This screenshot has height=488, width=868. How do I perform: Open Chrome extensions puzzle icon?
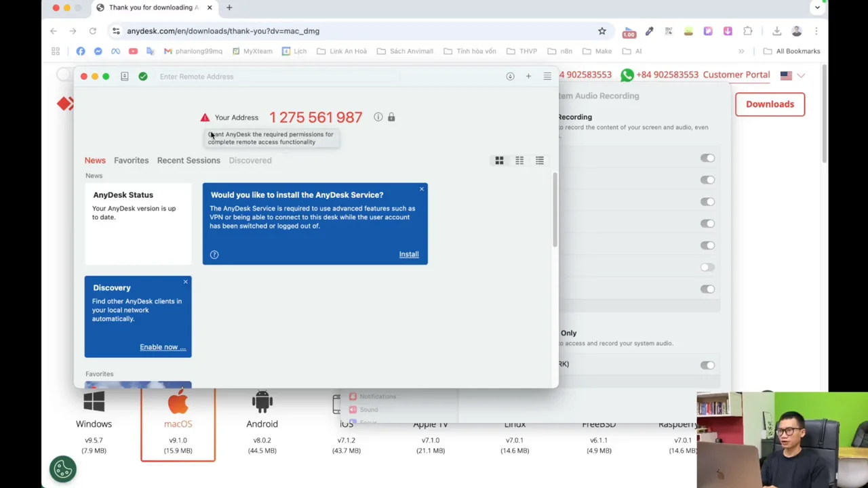point(748,31)
